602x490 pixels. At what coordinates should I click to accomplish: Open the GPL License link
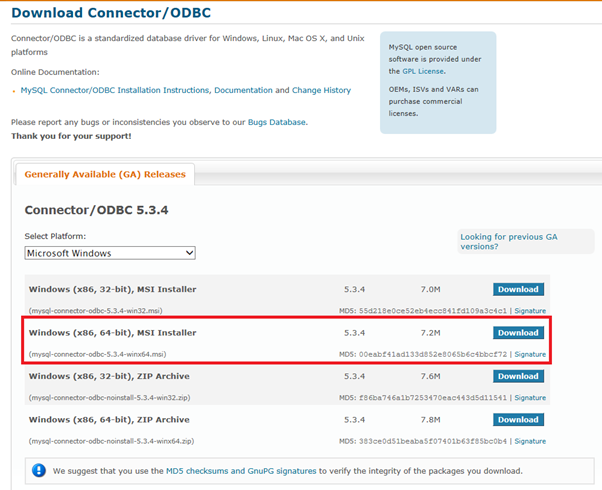pos(423,71)
